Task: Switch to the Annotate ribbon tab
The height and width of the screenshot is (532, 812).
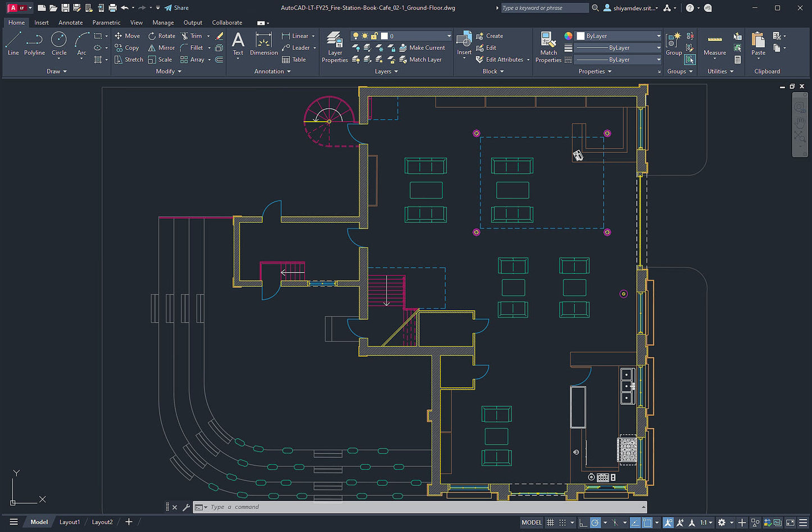Action: (70, 22)
